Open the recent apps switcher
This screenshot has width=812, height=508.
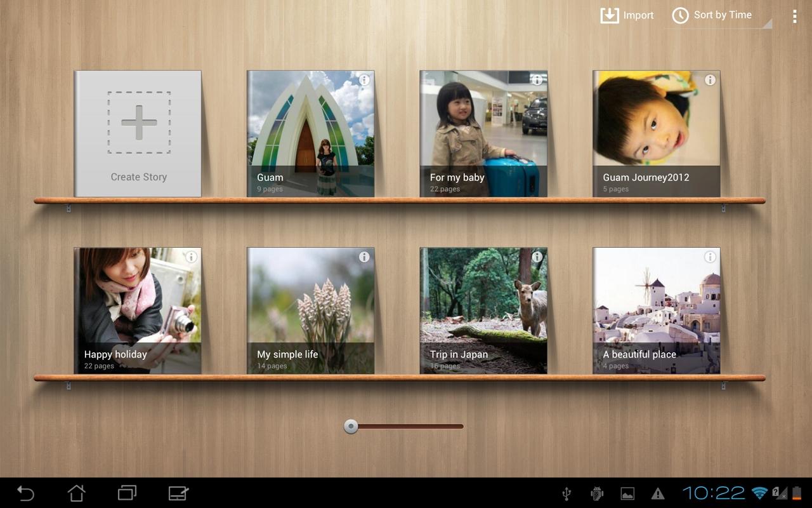[x=127, y=493]
